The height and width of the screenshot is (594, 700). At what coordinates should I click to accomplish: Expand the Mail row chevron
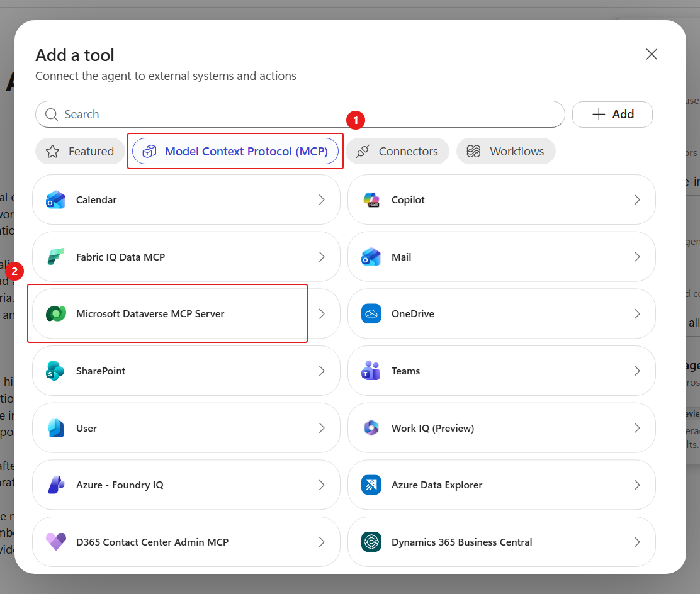pyautogui.click(x=637, y=257)
